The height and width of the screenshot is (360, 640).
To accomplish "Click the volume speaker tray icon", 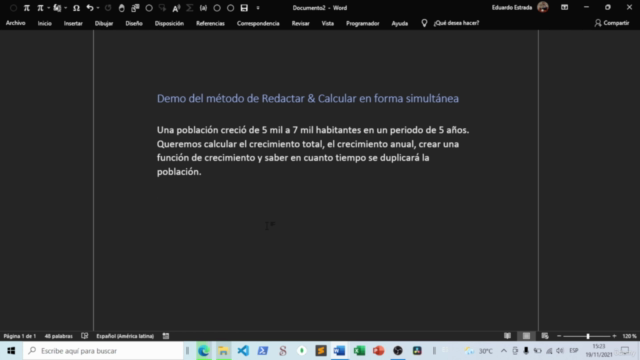I will click(x=560, y=351).
